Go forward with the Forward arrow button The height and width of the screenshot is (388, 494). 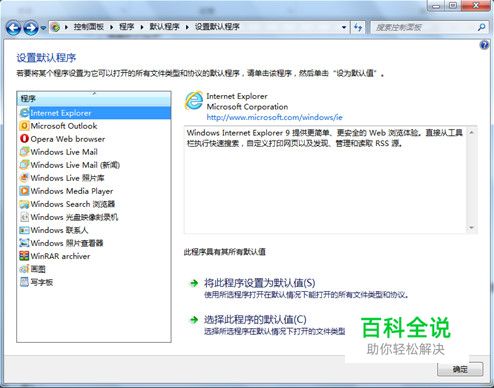31,28
